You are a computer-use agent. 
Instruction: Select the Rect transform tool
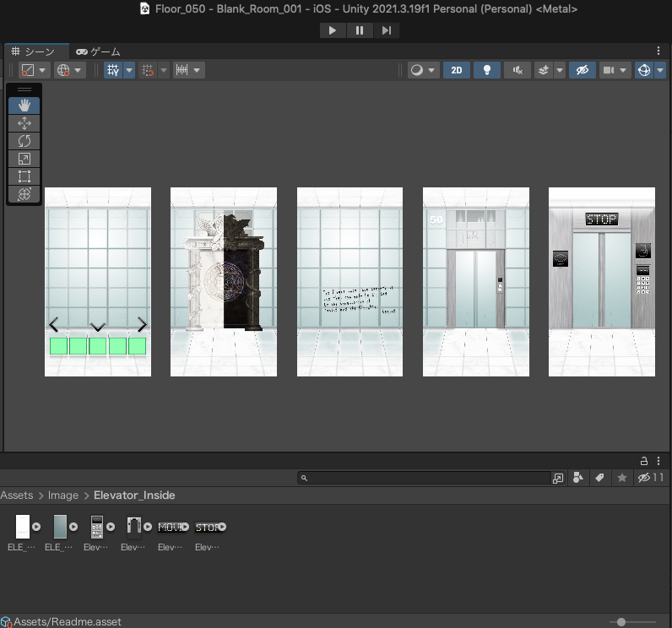pyautogui.click(x=24, y=176)
